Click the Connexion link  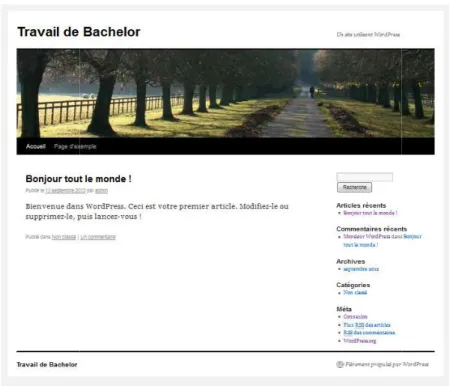[x=355, y=317]
